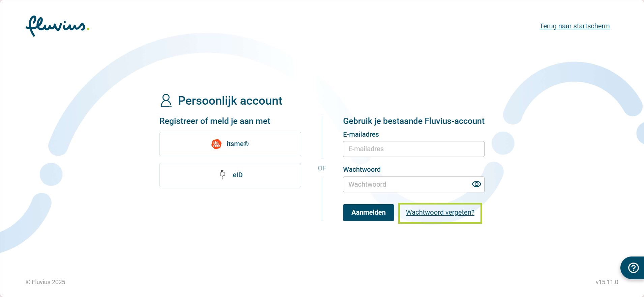The image size is (644, 297).
Task: Click the eID card reader icon
Action: pos(223,175)
